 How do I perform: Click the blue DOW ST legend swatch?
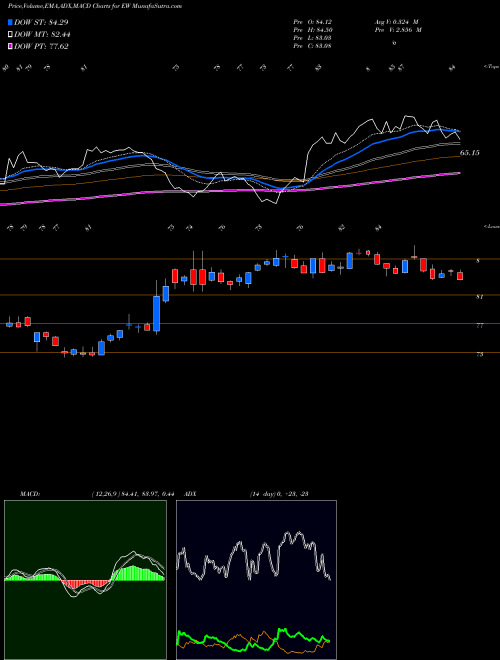tap(11, 22)
